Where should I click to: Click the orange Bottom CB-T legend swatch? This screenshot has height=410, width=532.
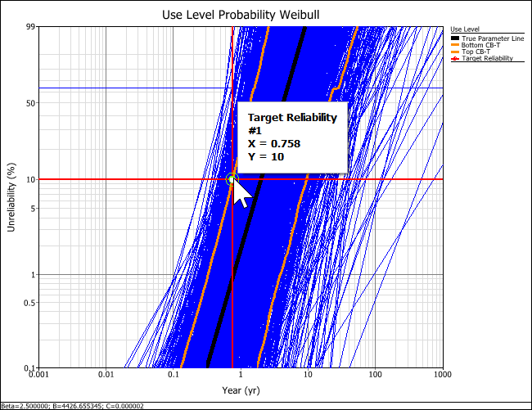454,46
